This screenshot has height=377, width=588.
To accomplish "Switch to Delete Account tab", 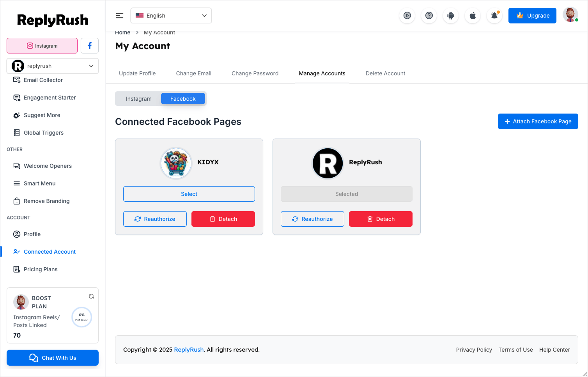I will (x=386, y=73).
